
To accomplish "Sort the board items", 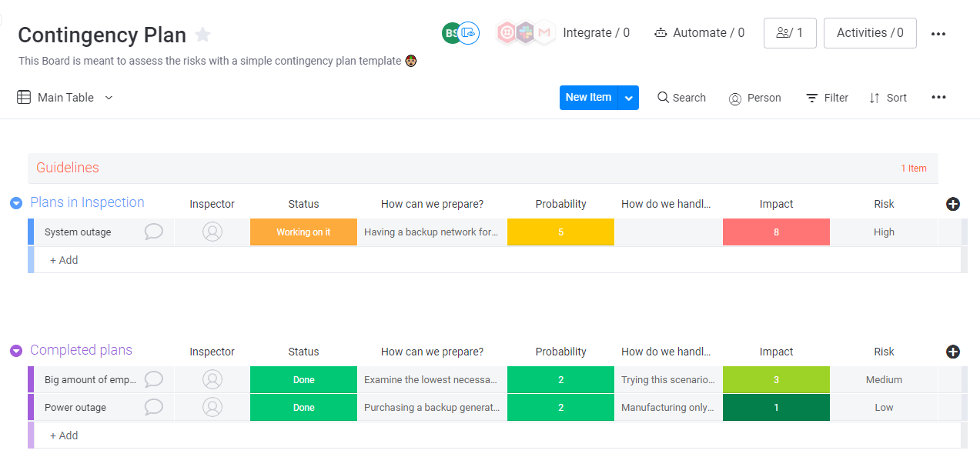I will click(x=888, y=98).
